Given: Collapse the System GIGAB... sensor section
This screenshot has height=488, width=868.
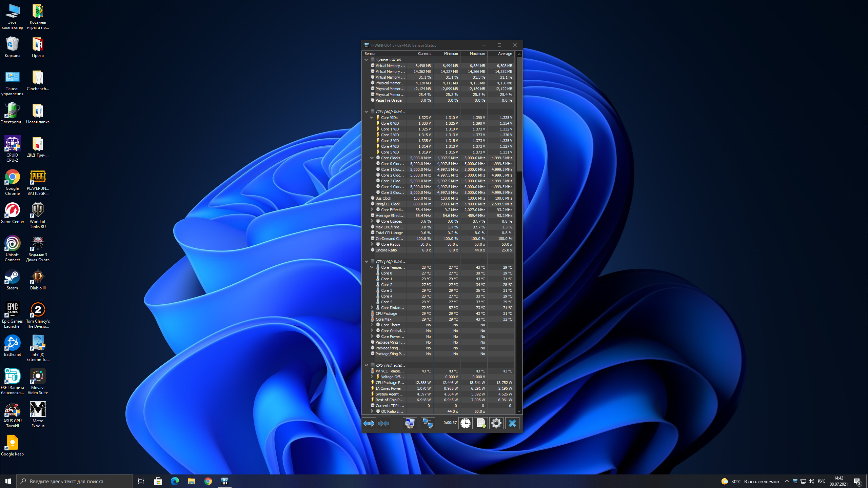Looking at the screenshot, I should click(366, 60).
